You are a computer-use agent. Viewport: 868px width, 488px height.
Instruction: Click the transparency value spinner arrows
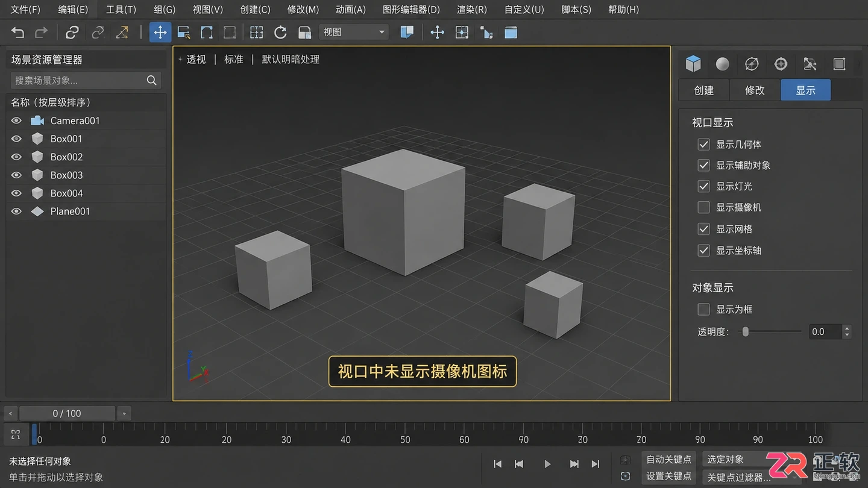847,331
